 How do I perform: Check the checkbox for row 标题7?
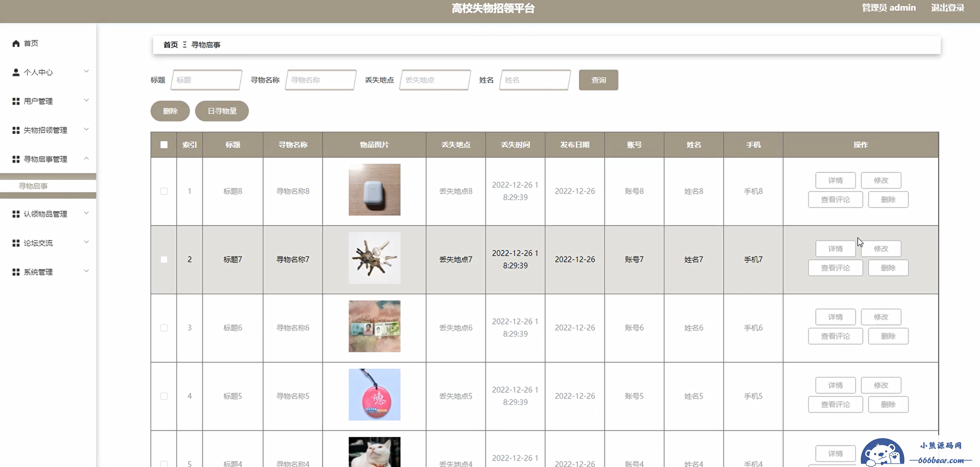pos(164,259)
